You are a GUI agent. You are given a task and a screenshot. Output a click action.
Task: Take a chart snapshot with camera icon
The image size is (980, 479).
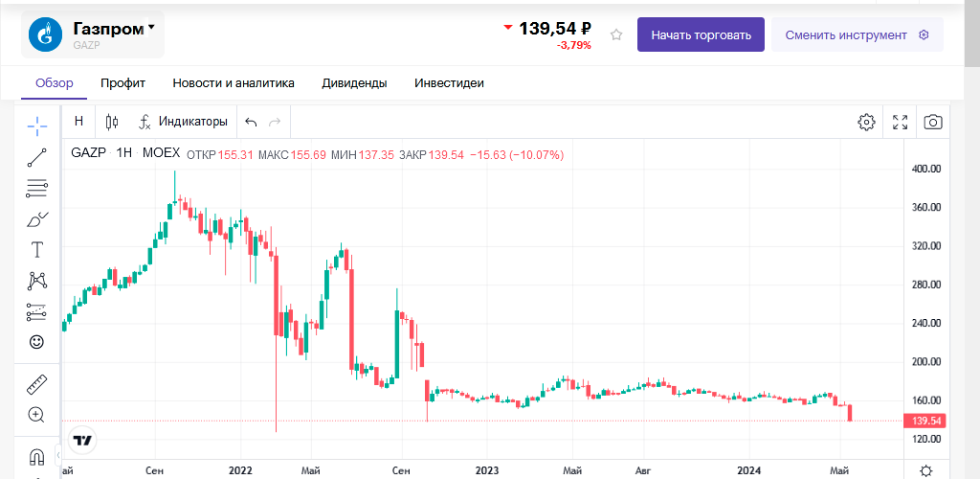pos(932,122)
